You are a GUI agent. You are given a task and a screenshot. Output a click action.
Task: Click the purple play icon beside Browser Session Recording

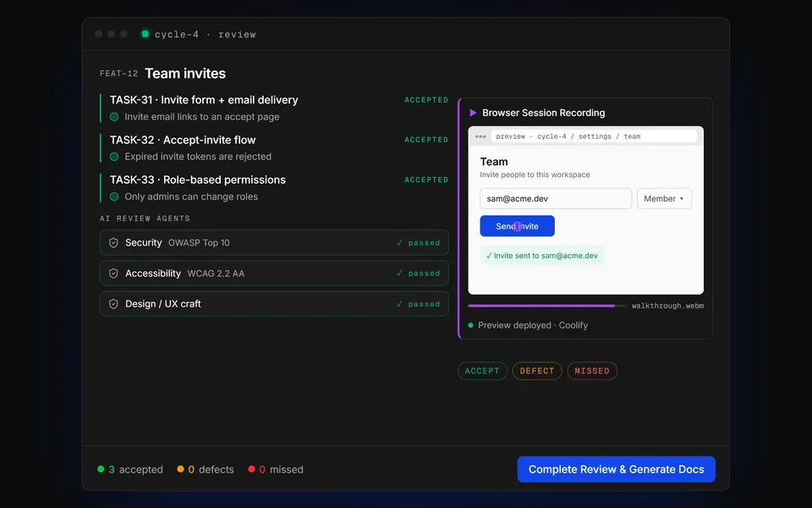[x=473, y=113]
